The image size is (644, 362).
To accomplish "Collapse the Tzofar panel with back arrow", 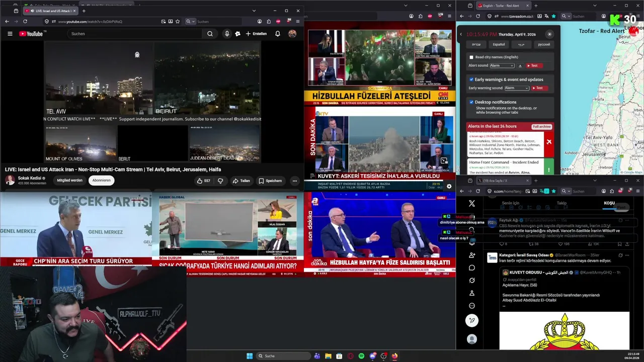I will point(461,34).
